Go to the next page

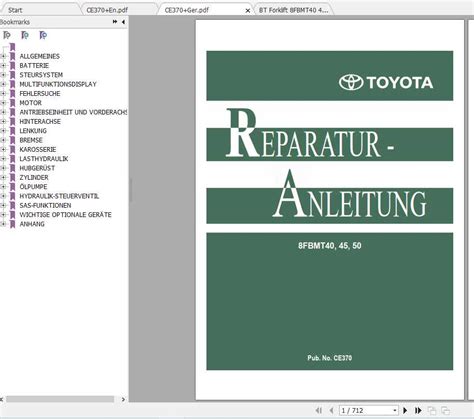(x=405, y=410)
